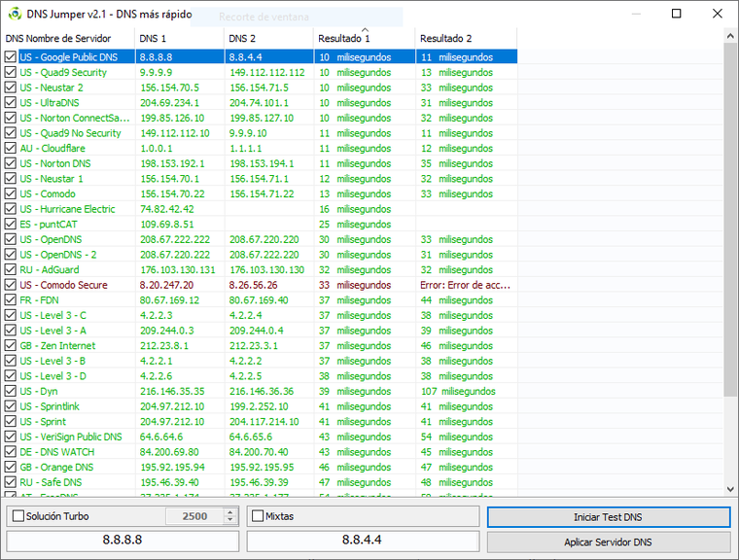Sort by Resultado 2 column header
Viewport: 739px width, 560px height.
[466, 38]
